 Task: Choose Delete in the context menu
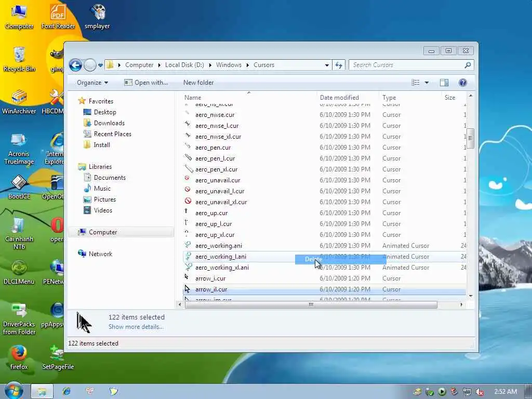click(340, 259)
